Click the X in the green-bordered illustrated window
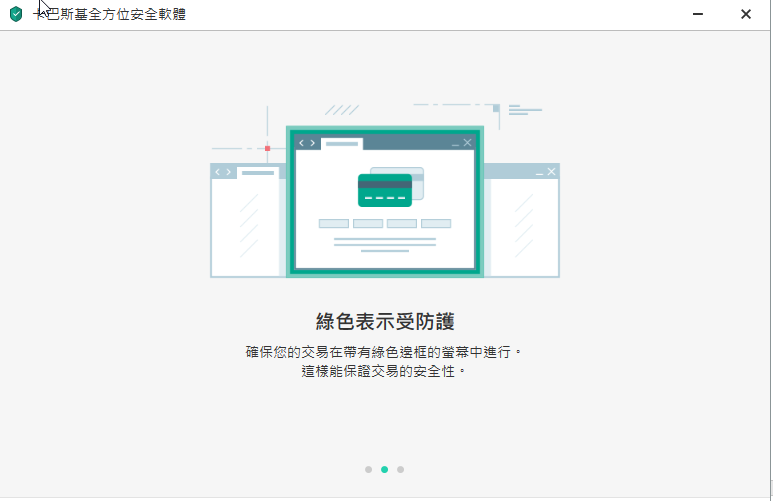 tap(467, 143)
